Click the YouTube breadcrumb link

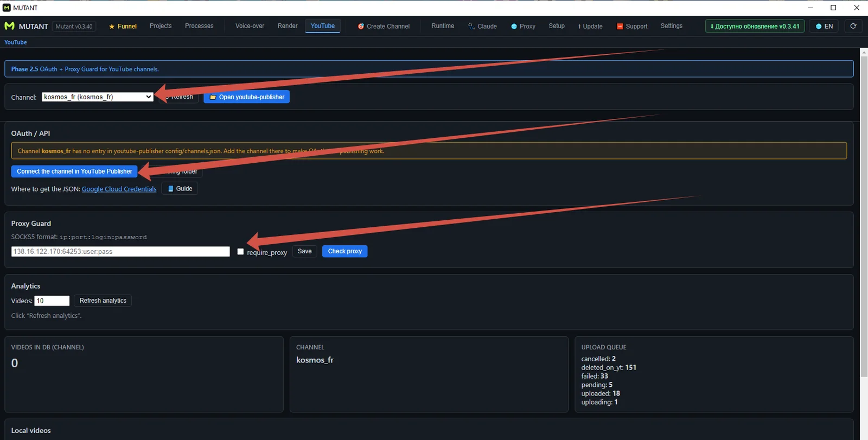point(16,42)
